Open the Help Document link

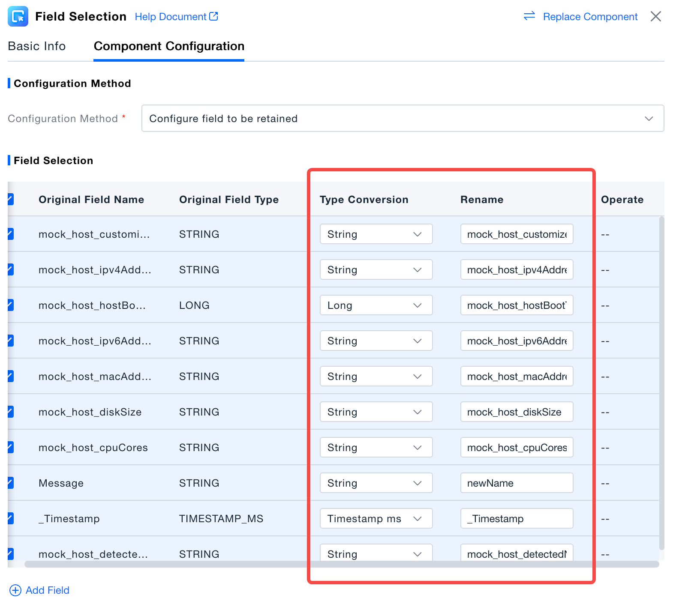(x=171, y=17)
